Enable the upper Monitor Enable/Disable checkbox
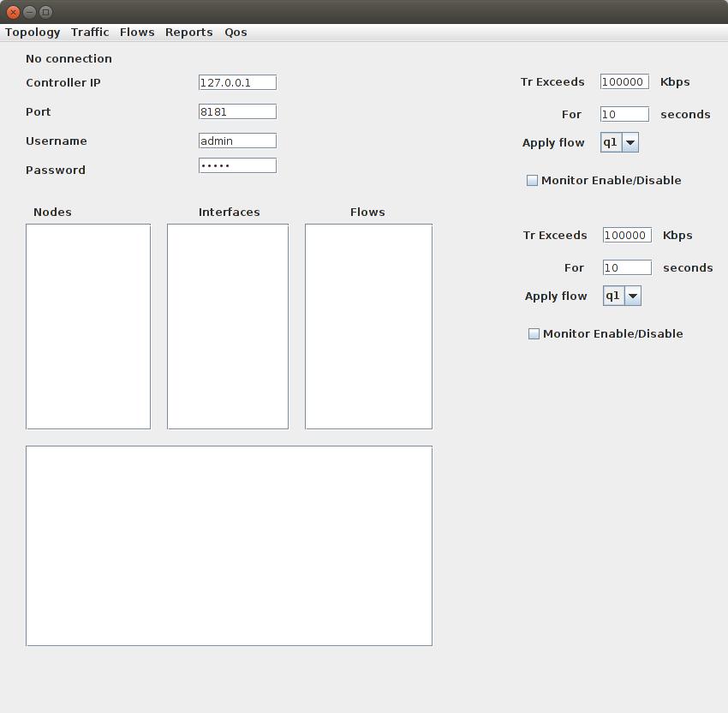Viewport: 728px width, 713px height. click(x=532, y=180)
